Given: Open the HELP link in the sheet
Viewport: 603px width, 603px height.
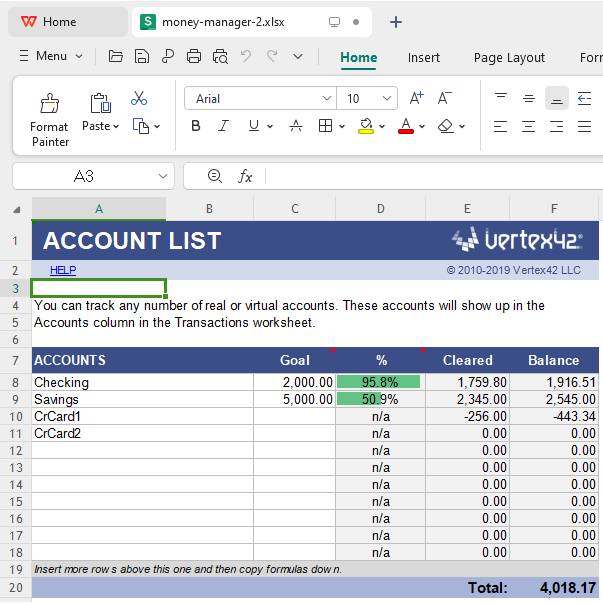Looking at the screenshot, I should [63, 270].
